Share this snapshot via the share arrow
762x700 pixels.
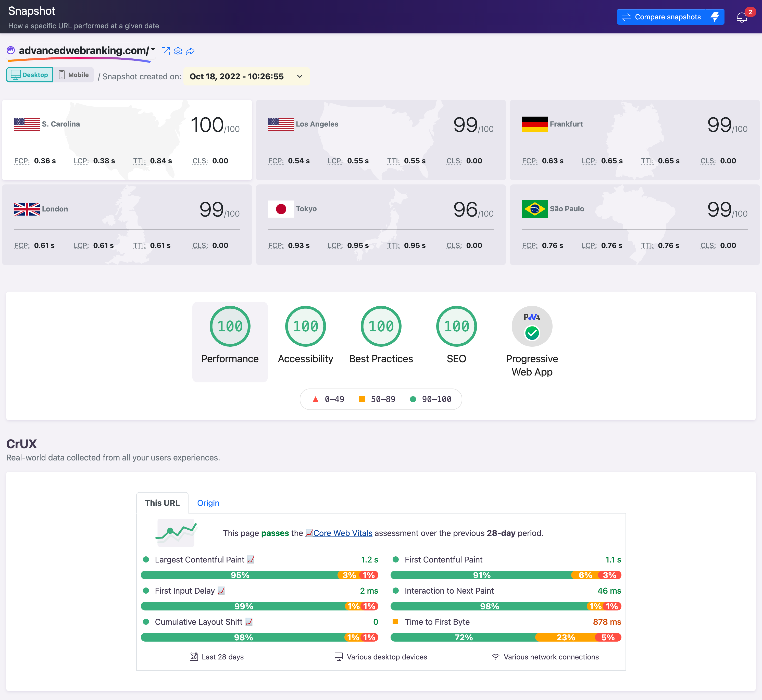(x=191, y=51)
